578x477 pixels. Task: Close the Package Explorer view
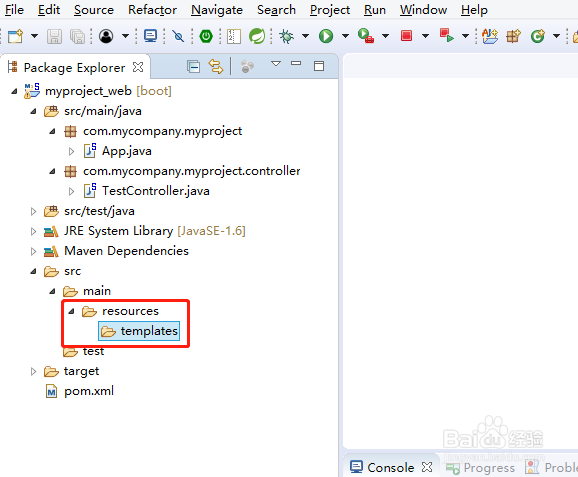[138, 67]
